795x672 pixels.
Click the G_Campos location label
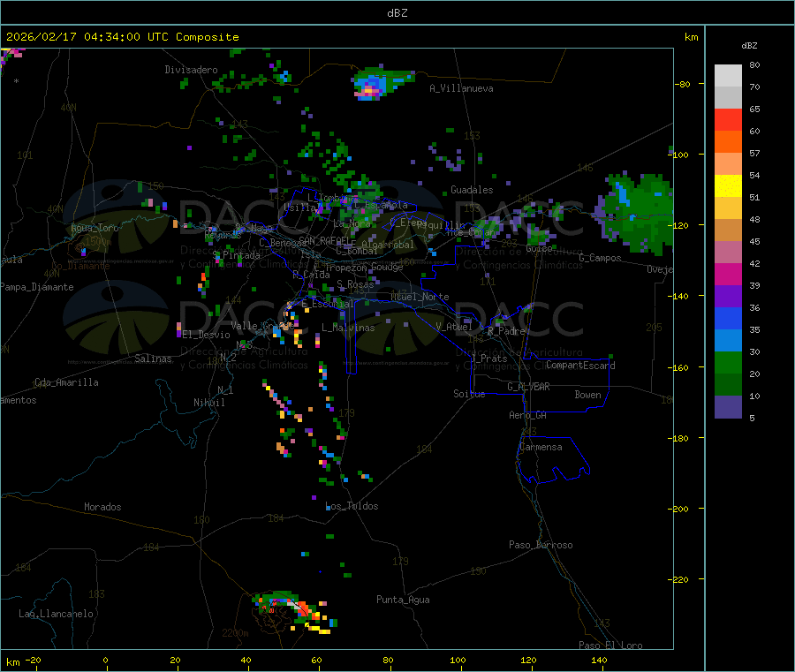point(600,258)
